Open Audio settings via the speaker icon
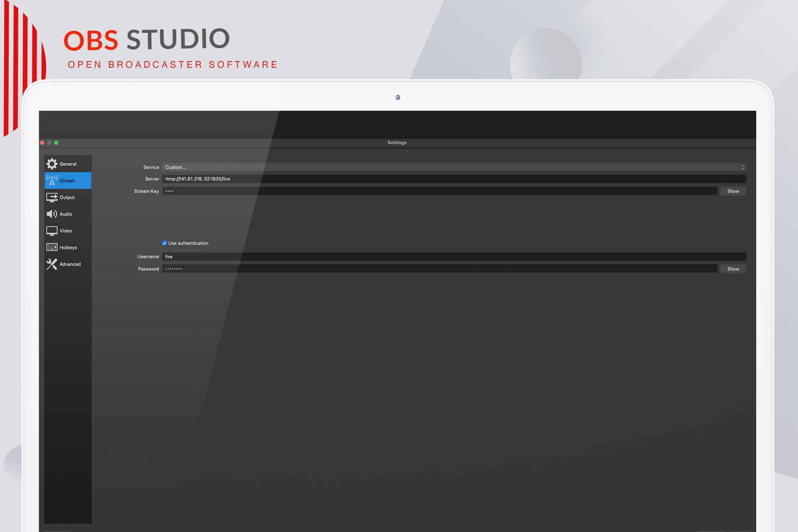This screenshot has width=798, height=532. coord(52,214)
